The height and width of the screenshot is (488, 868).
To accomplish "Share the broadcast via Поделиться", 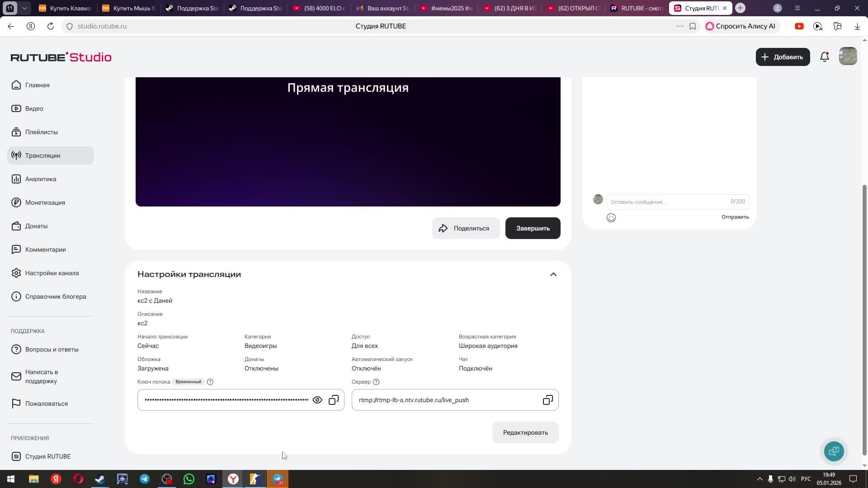I will coord(466,228).
